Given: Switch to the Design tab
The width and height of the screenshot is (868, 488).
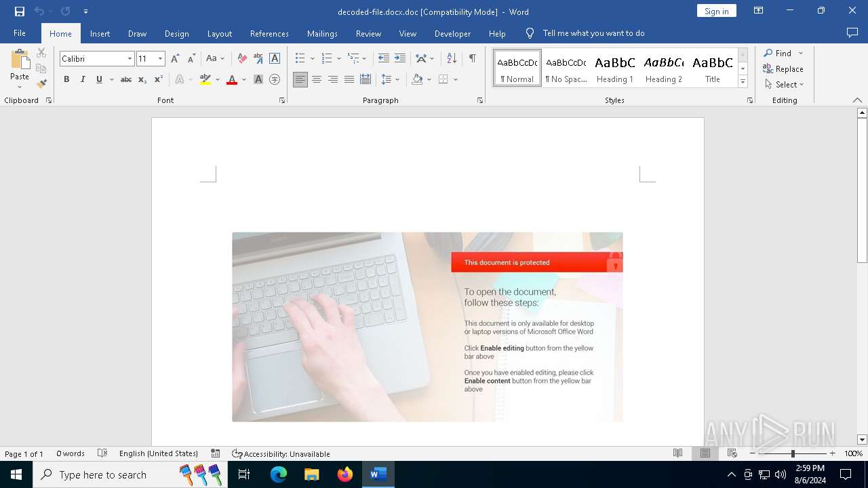Looking at the screenshot, I should click(176, 33).
